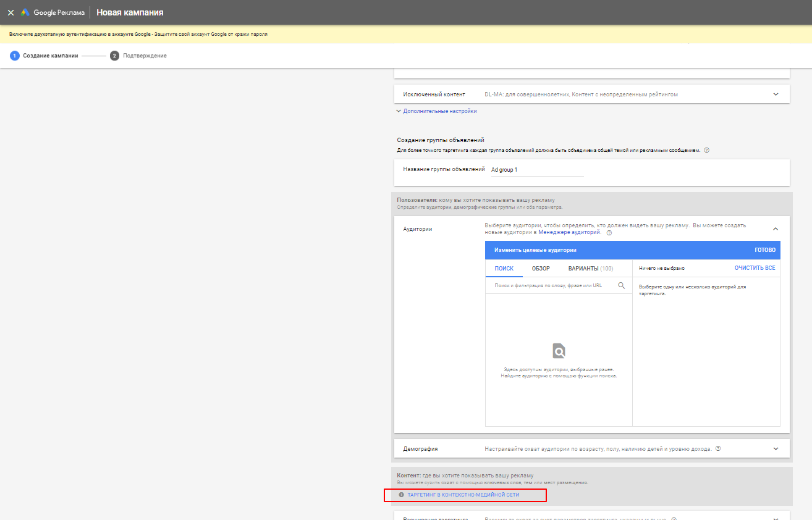Click help icon after ad group description text
812x520 pixels.
tap(706, 150)
